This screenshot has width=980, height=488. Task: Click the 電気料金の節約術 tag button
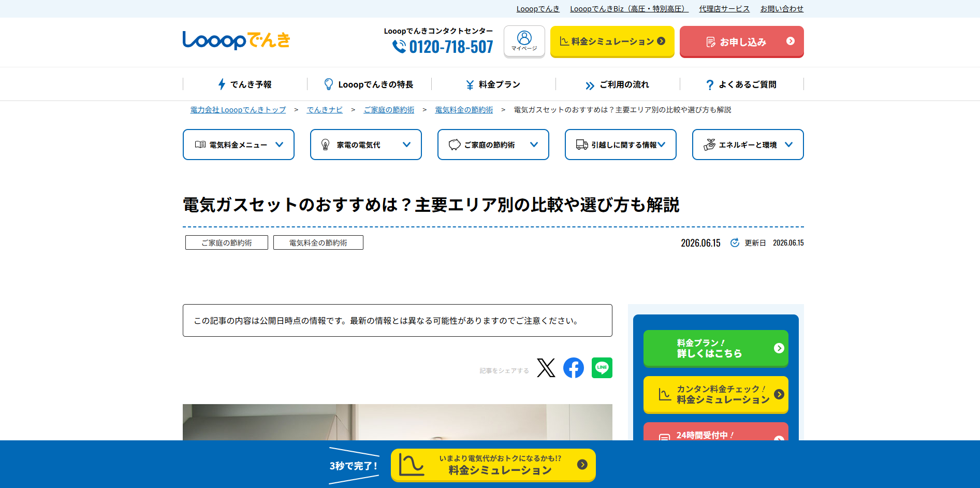318,242
